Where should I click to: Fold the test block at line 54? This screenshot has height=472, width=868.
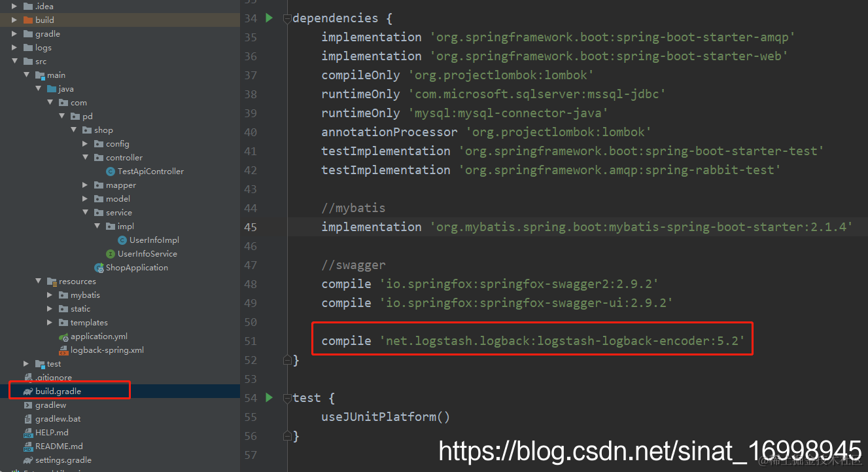point(286,397)
